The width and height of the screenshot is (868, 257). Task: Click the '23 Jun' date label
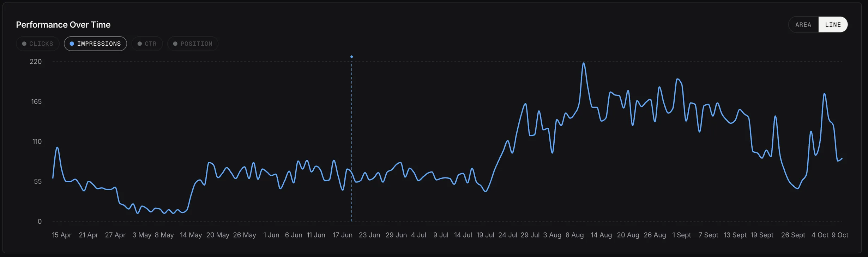369,235
